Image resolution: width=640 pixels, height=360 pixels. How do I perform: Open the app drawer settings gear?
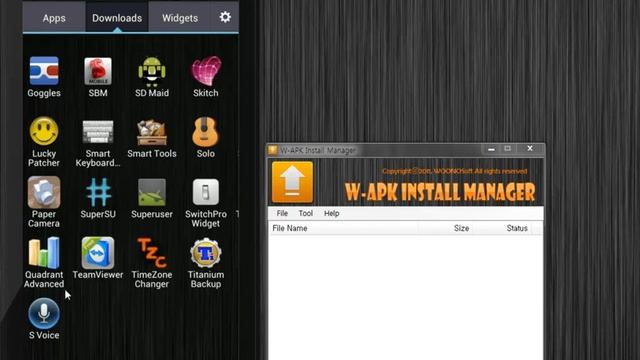(x=225, y=17)
